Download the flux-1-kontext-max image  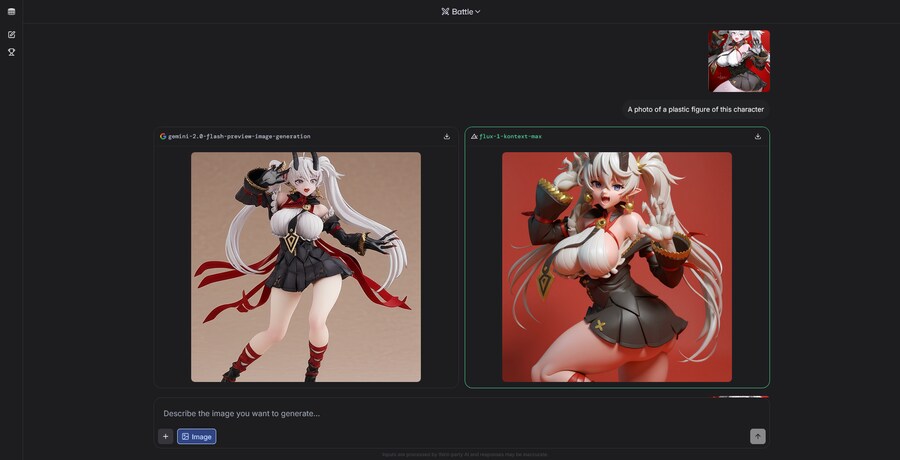tap(758, 137)
